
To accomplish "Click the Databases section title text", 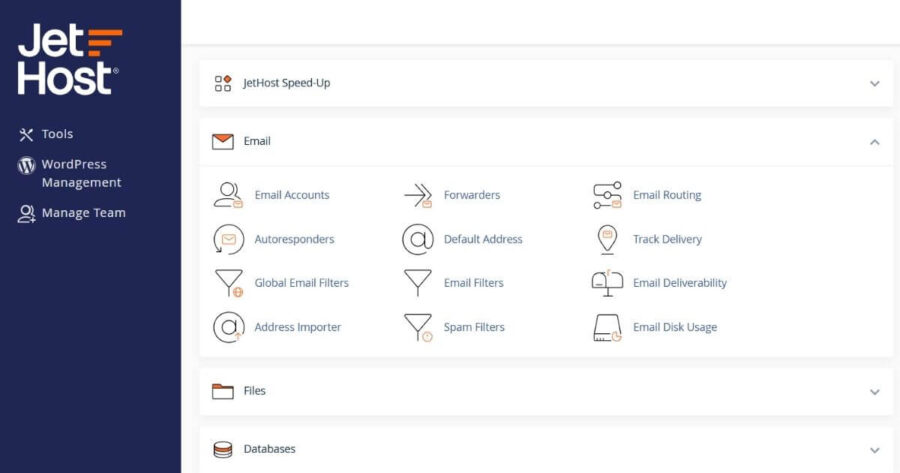I will 269,449.
